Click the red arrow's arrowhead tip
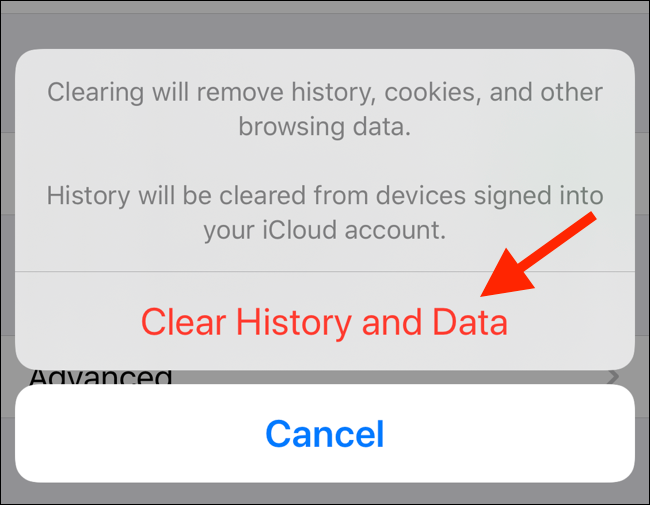Image resolution: width=650 pixels, height=505 pixels. pos(484,294)
